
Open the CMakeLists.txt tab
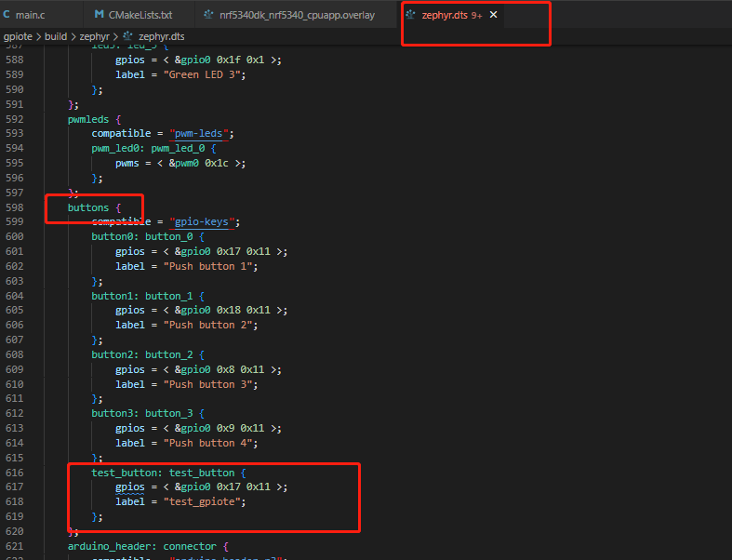coord(139,15)
